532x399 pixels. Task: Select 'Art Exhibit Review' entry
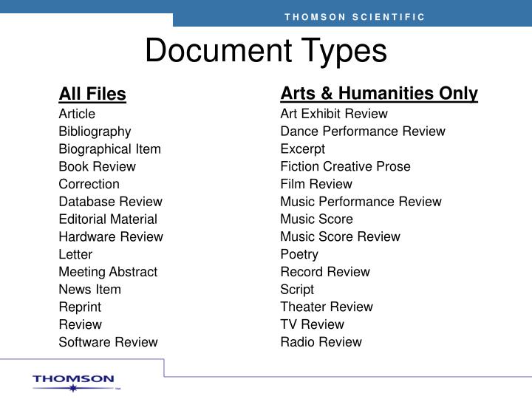pos(334,114)
